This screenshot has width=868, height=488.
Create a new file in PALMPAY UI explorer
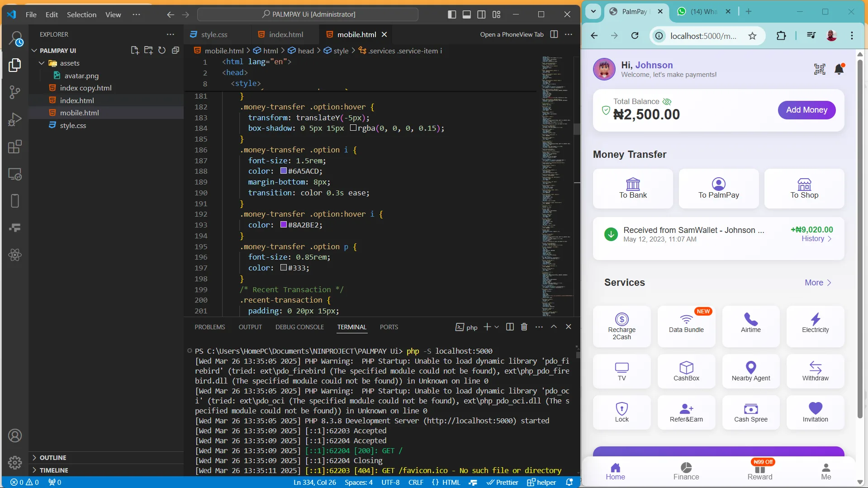pyautogui.click(x=135, y=50)
